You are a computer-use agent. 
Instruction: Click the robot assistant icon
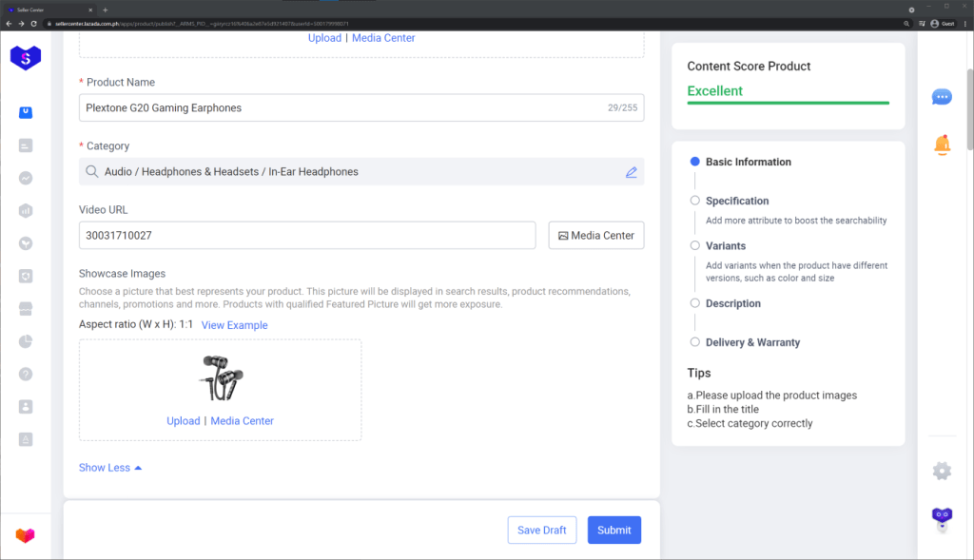pos(942,518)
